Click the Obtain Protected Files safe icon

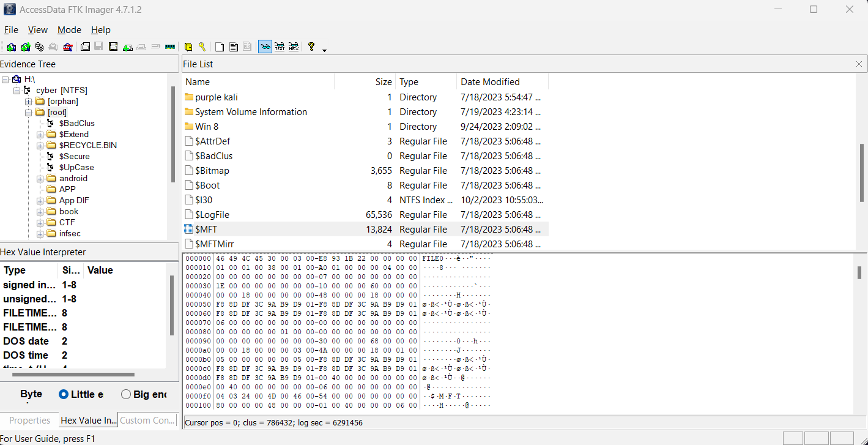tap(188, 47)
